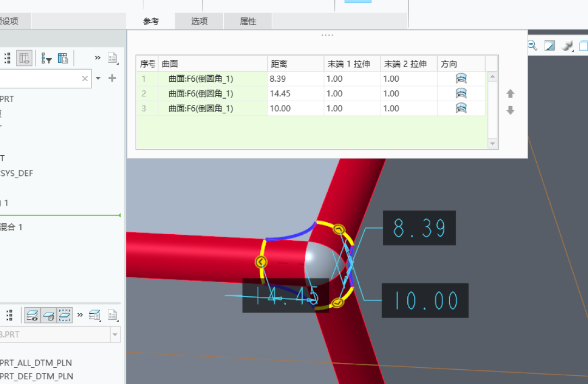
Task: Click the 10.00 dimension label in viewport
Action: tap(425, 300)
